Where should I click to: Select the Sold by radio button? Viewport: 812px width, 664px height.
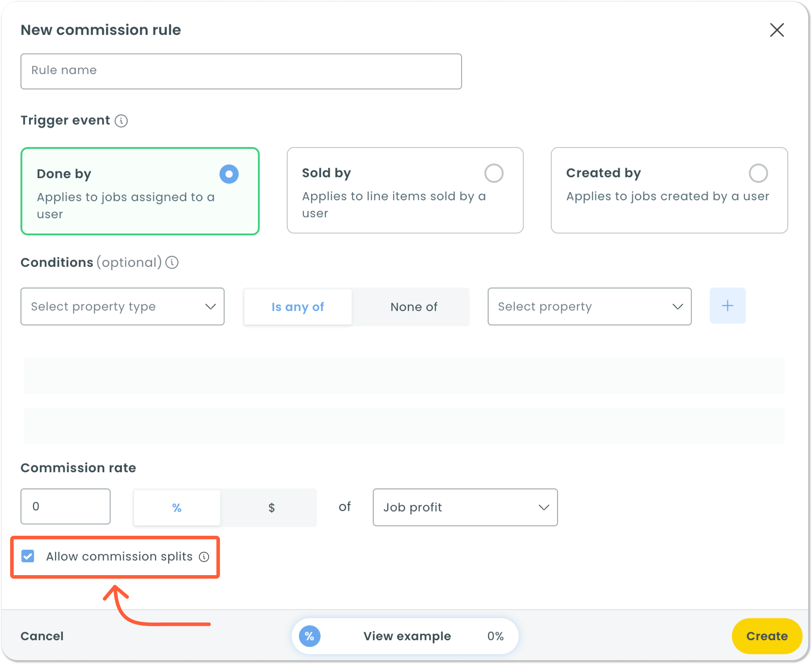click(x=494, y=173)
